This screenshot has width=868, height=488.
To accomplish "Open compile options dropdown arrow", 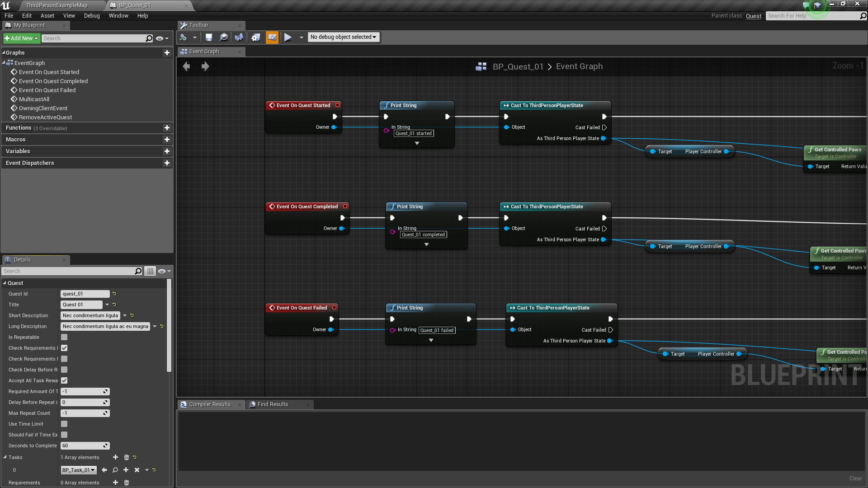I will pyautogui.click(x=195, y=38).
